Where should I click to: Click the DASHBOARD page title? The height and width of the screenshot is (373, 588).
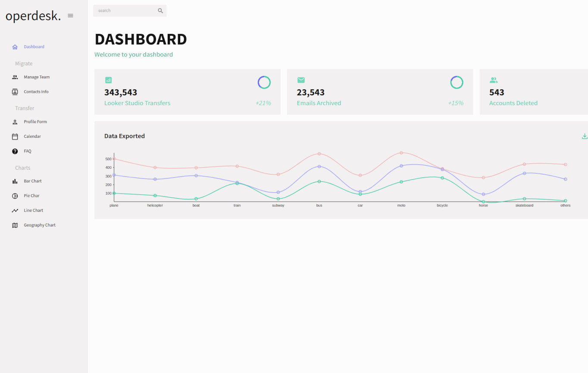(141, 39)
